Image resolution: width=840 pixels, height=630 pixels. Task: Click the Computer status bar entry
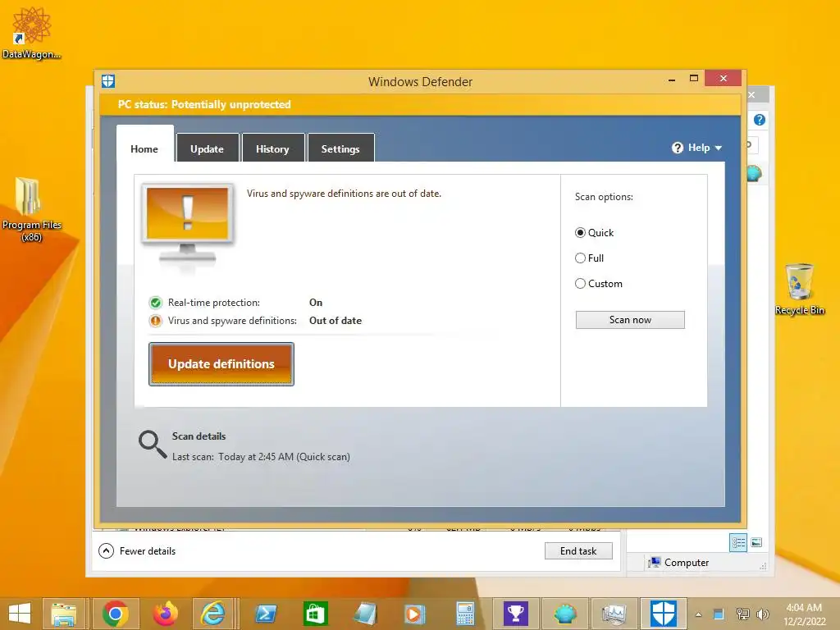point(678,563)
